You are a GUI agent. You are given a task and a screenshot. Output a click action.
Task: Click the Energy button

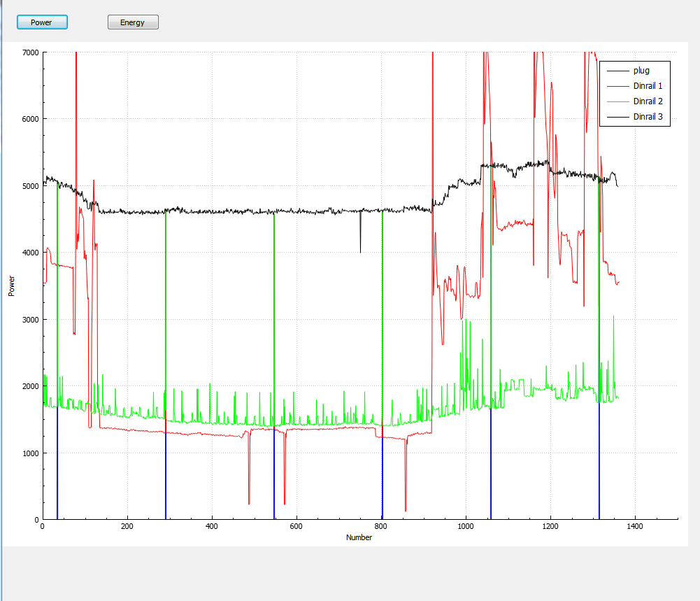coord(133,22)
